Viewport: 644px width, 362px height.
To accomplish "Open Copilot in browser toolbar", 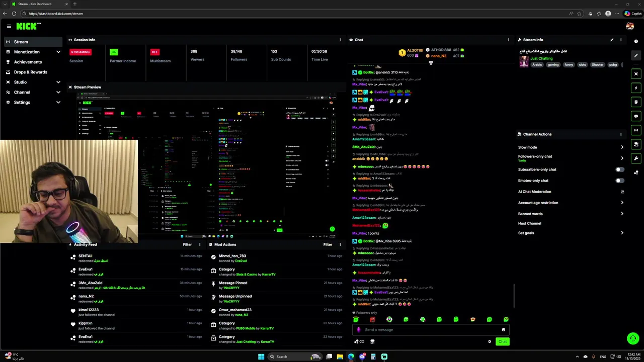I will pos(633,14).
